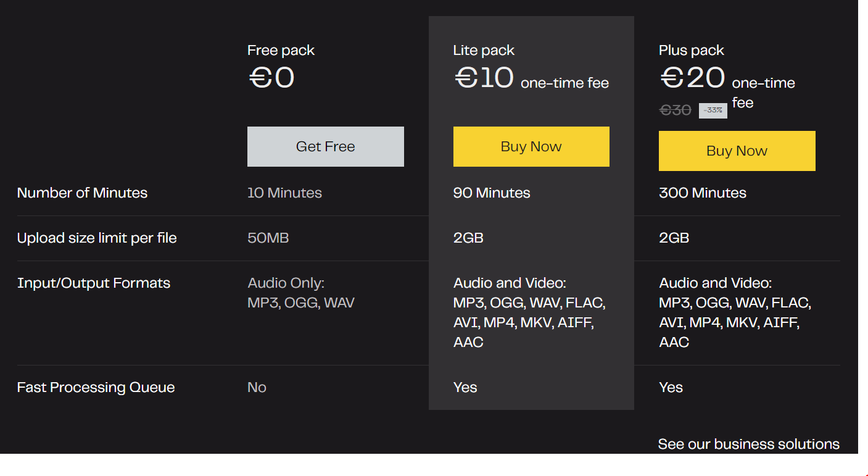This screenshot has height=476, width=868.
Task: Open the See our business solutions link
Action: point(748,444)
